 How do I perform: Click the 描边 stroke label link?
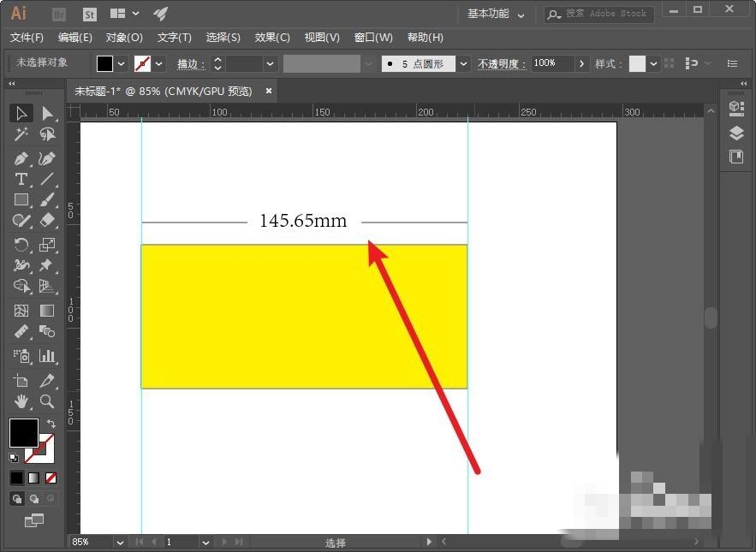191,64
